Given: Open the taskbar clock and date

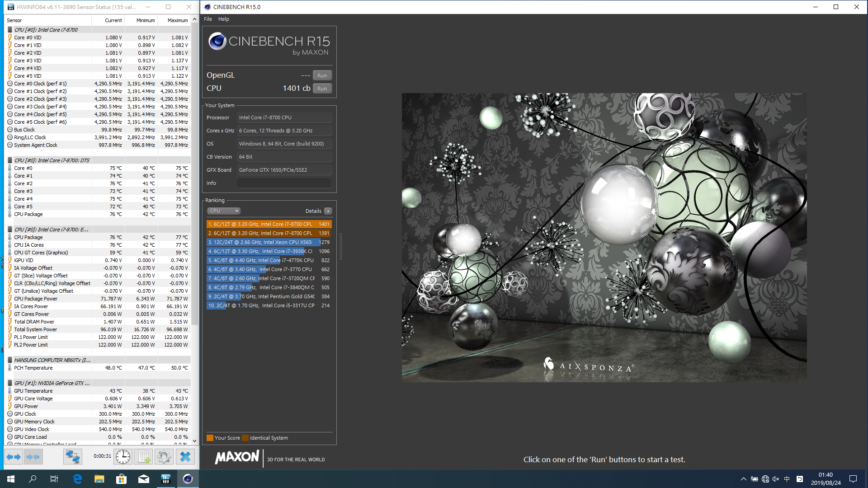Looking at the screenshot, I should [x=826, y=479].
